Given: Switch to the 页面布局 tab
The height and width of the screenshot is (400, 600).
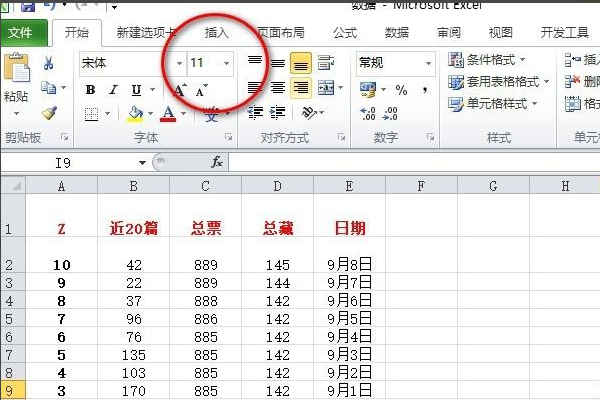Looking at the screenshot, I should point(281,33).
